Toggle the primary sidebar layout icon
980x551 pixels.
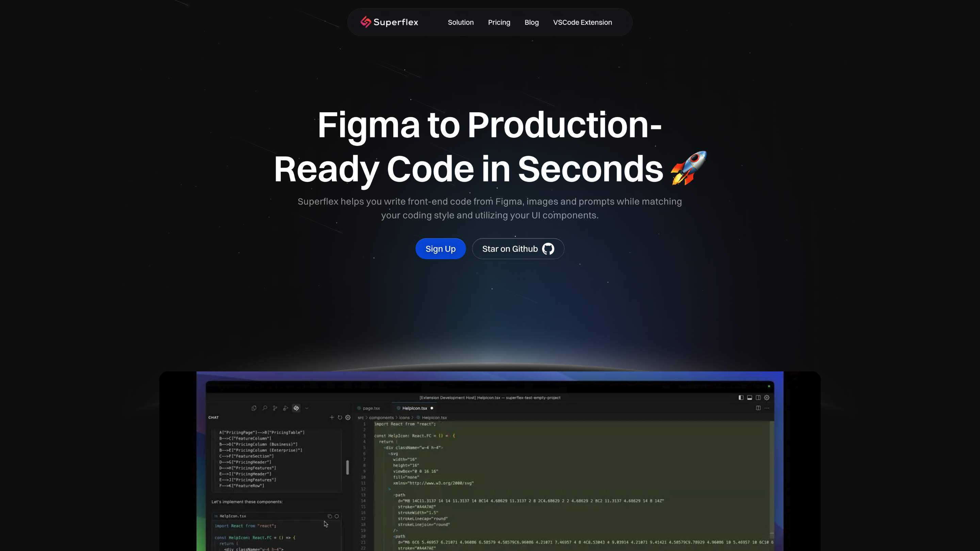(741, 397)
